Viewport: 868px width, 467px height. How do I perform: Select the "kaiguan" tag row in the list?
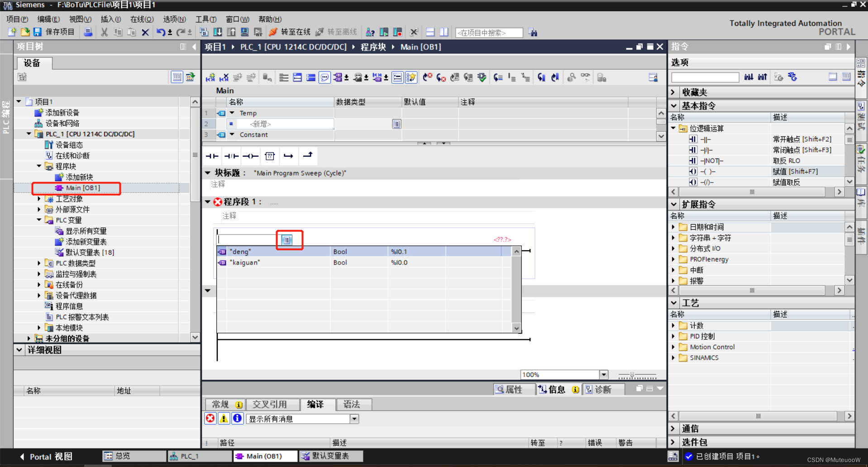(364, 263)
